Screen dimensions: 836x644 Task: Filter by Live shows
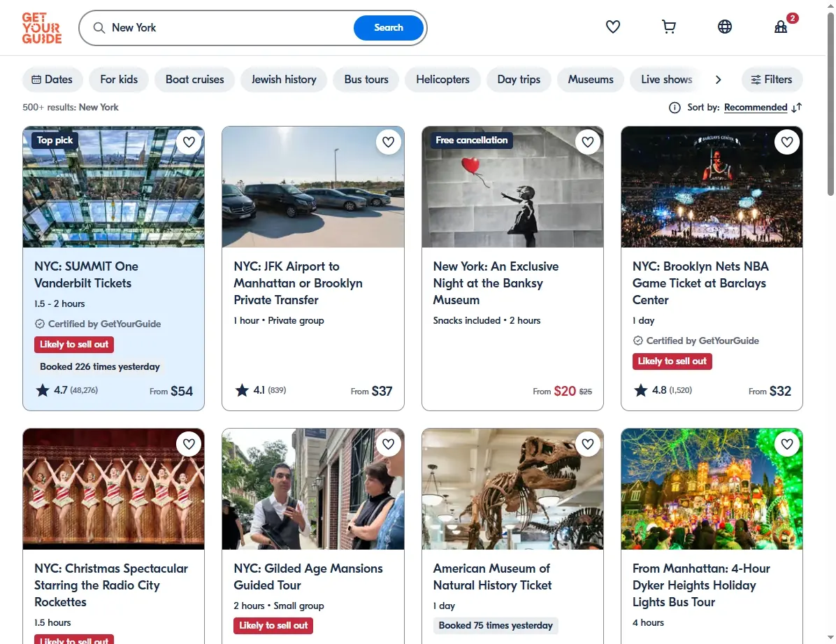(666, 80)
